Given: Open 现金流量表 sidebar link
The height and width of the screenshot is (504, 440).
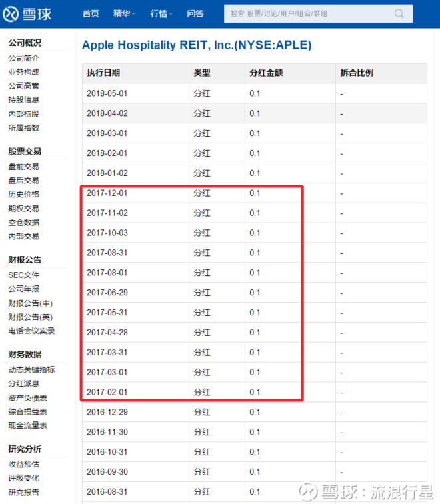Looking at the screenshot, I should click(27, 425).
